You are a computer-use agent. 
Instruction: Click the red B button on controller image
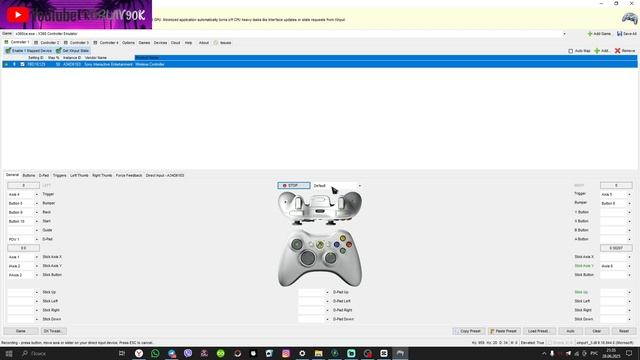[x=349, y=244]
